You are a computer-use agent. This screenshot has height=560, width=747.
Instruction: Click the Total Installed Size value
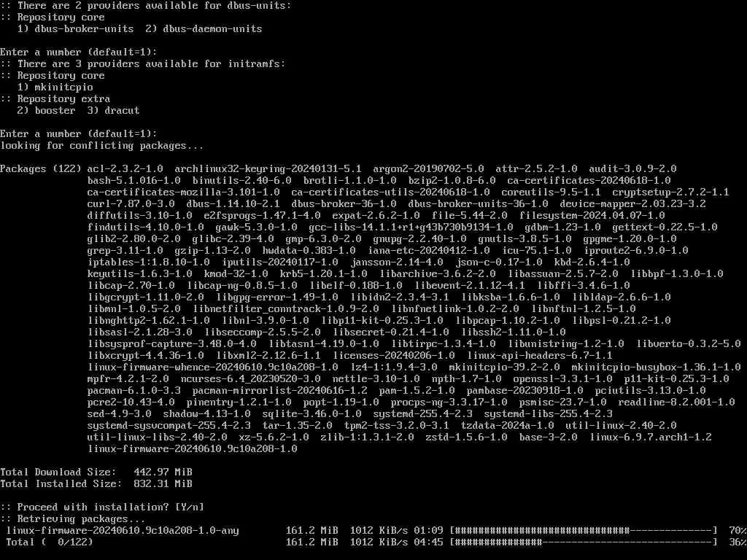(x=163, y=484)
